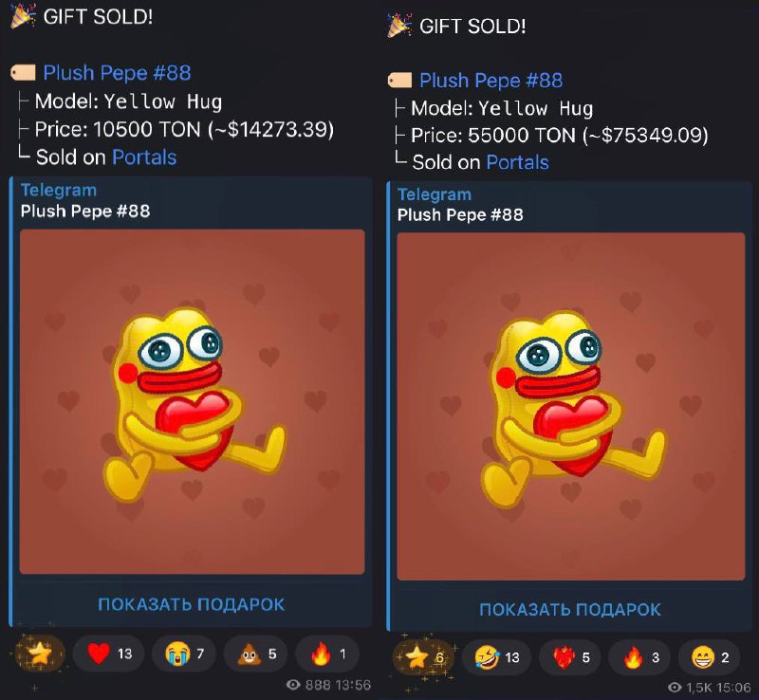Image resolution: width=759 pixels, height=700 pixels.
Task: Tap the grinning face reaction with 2
Action: pos(709,657)
